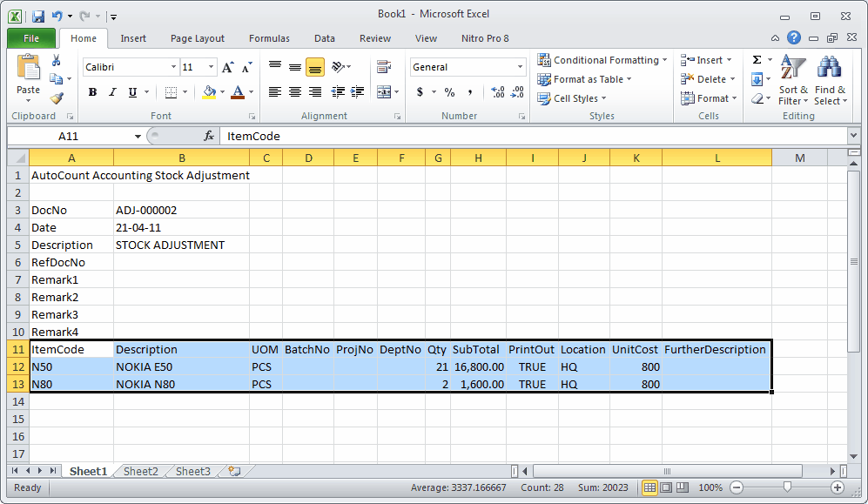
Task: Click the Delete cells button
Action: click(x=708, y=79)
